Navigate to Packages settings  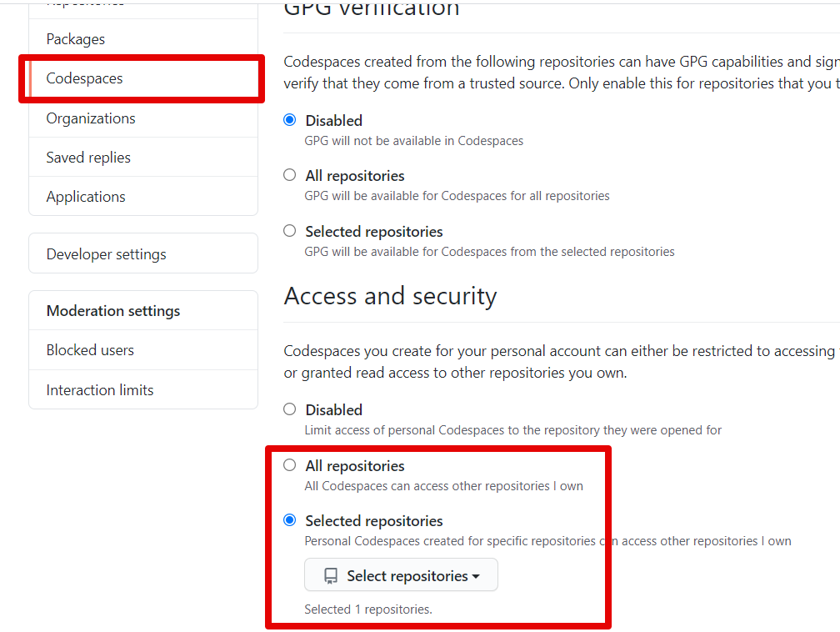[x=74, y=38]
